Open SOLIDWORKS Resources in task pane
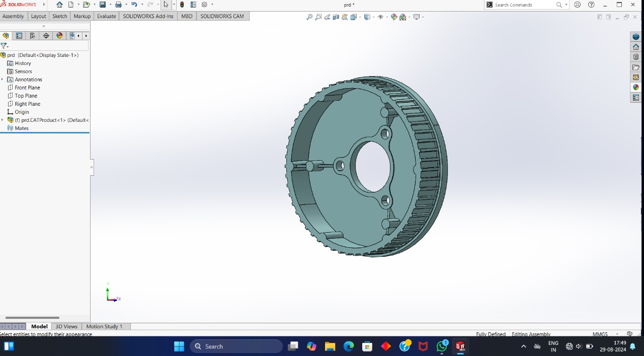Screen dimensions: 644x356 click(x=636, y=37)
